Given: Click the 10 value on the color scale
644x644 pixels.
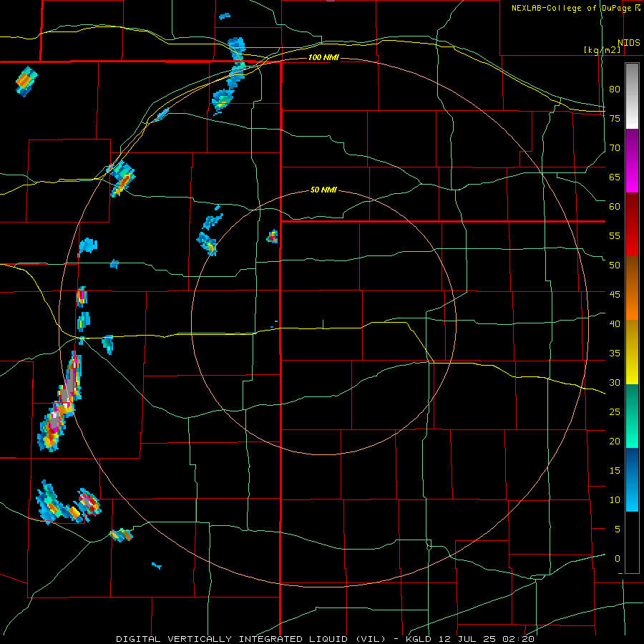Looking at the screenshot, I should [615, 500].
